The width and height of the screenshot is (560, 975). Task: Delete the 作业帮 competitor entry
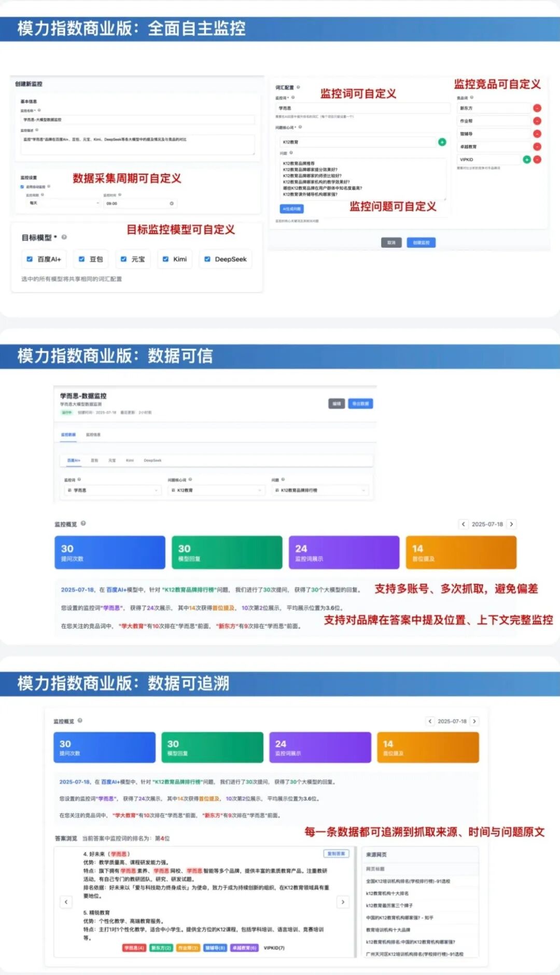click(x=537, y=121)
